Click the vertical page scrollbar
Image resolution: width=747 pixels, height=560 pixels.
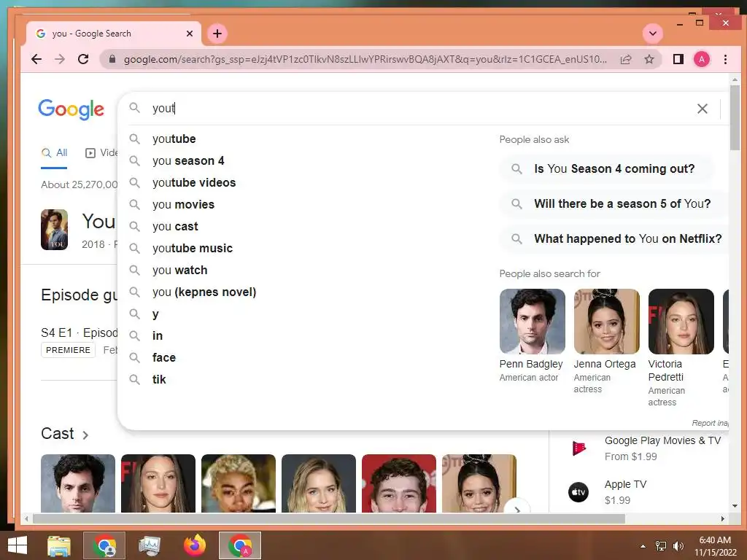point(735,117)
